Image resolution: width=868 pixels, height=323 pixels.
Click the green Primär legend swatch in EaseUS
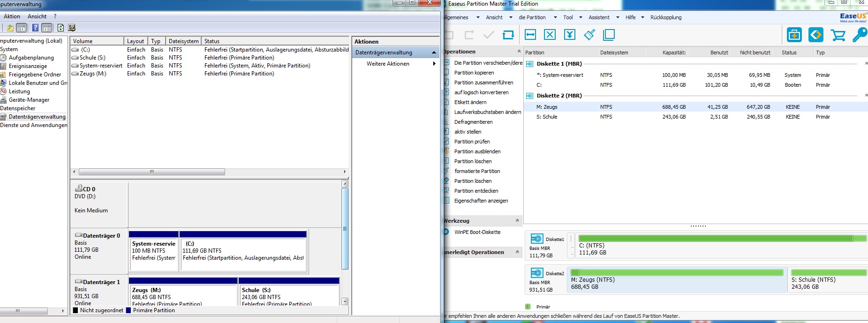click(x=528, y=307)
